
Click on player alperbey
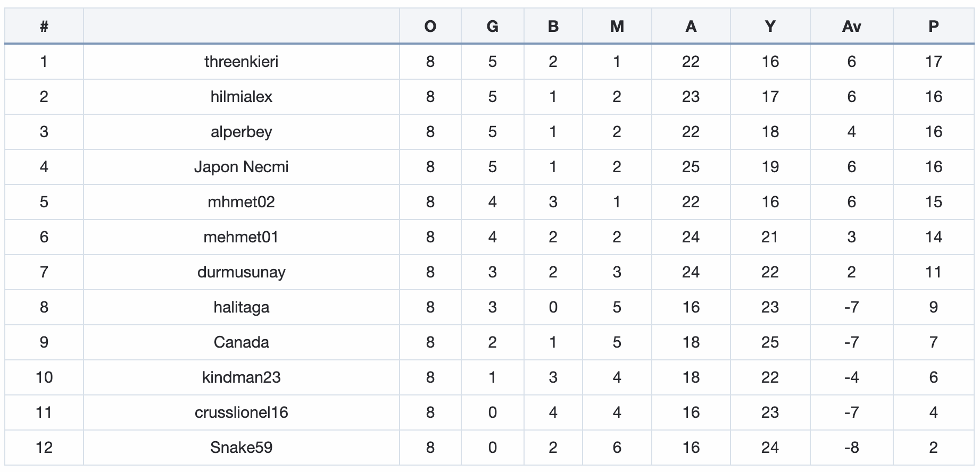242,132
